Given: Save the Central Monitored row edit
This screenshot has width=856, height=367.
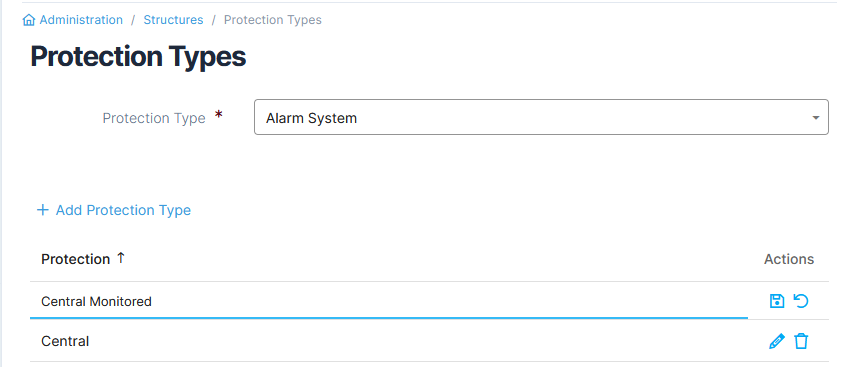Looking at the screenshot, I should click(x=776, y=301).
